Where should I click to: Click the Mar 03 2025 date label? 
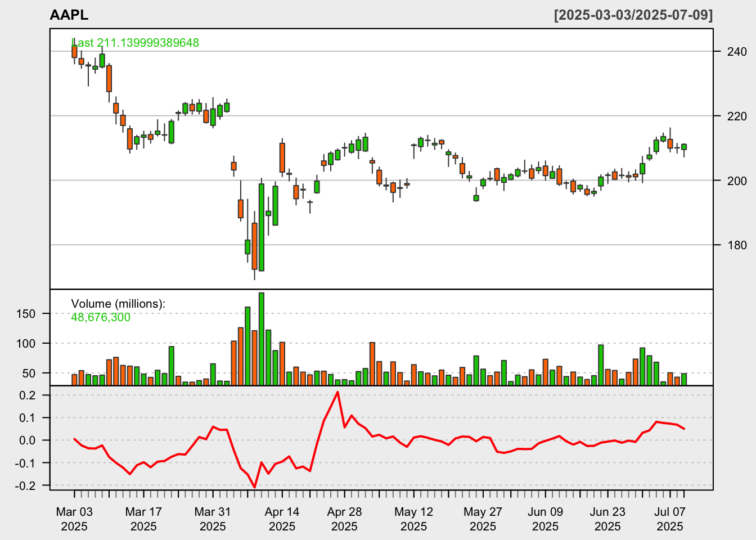tap(74, 519)
